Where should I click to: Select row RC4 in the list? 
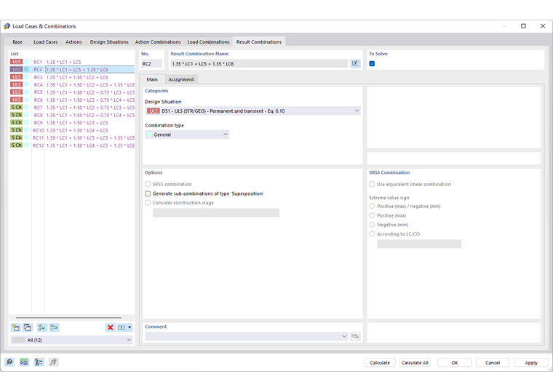(72, 84)
